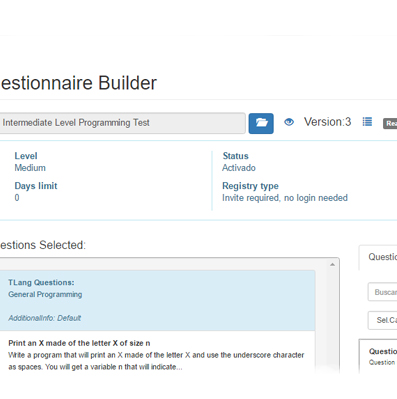
Task: Click the Level Medium value
Action: 30,168
